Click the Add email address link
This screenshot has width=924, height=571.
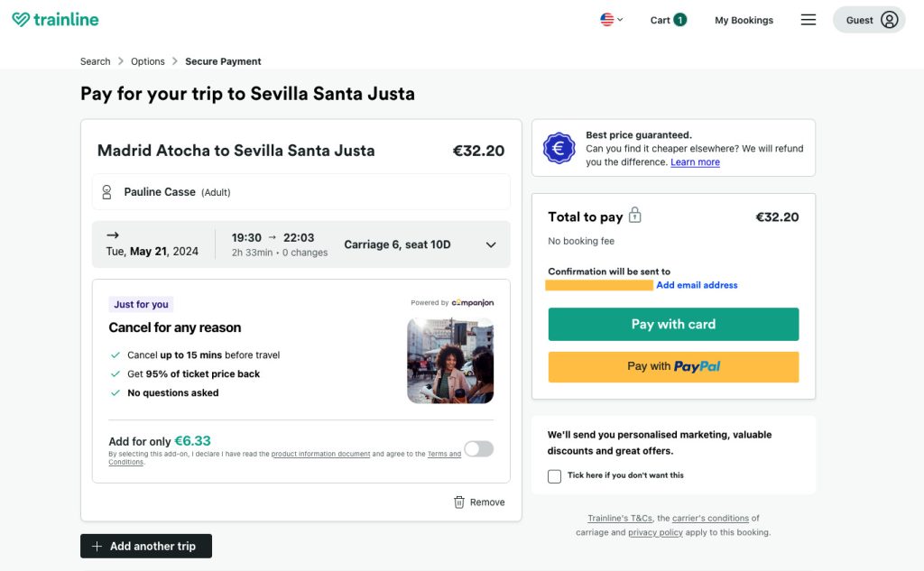point(697,285)
